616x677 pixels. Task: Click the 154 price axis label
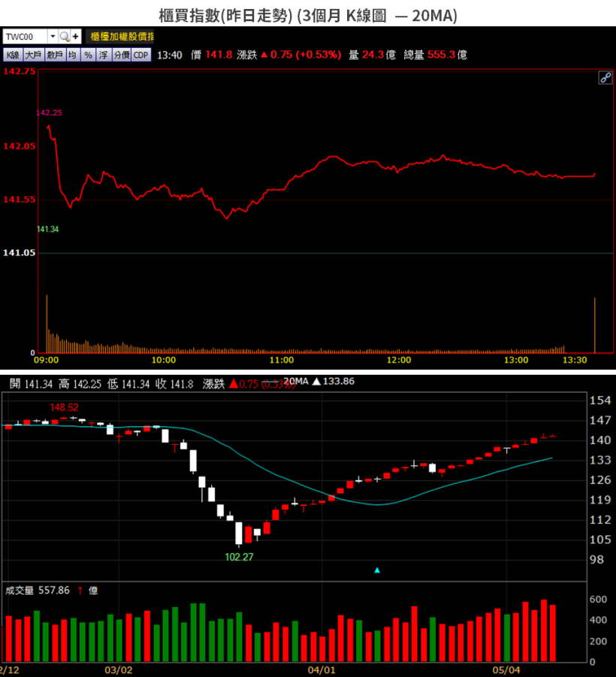[x=600, y=400]
